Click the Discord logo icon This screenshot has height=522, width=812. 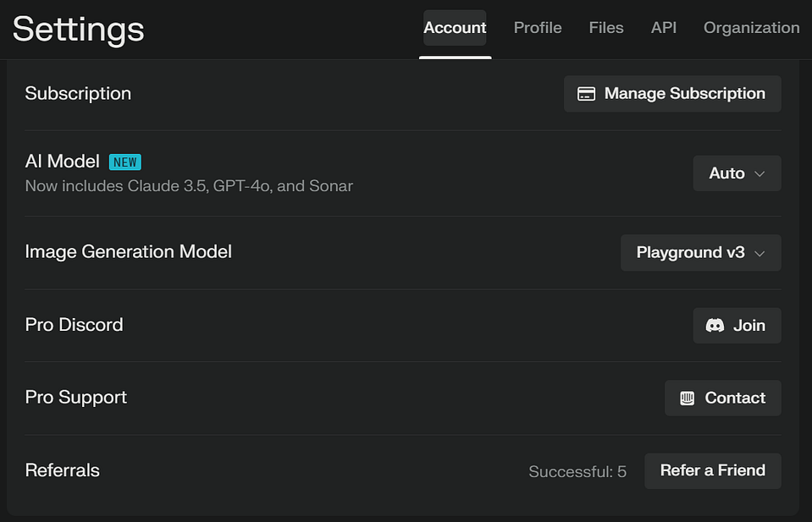coord(715,326)
